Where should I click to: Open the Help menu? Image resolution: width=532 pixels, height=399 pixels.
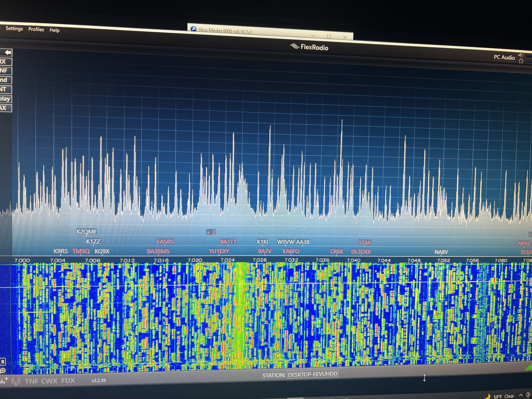pos(54,30)
